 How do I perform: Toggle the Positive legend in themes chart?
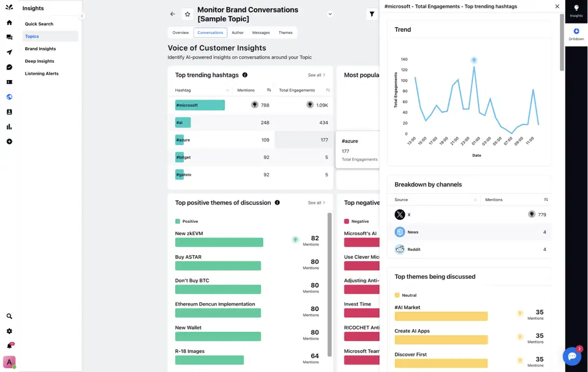(177, 221)
